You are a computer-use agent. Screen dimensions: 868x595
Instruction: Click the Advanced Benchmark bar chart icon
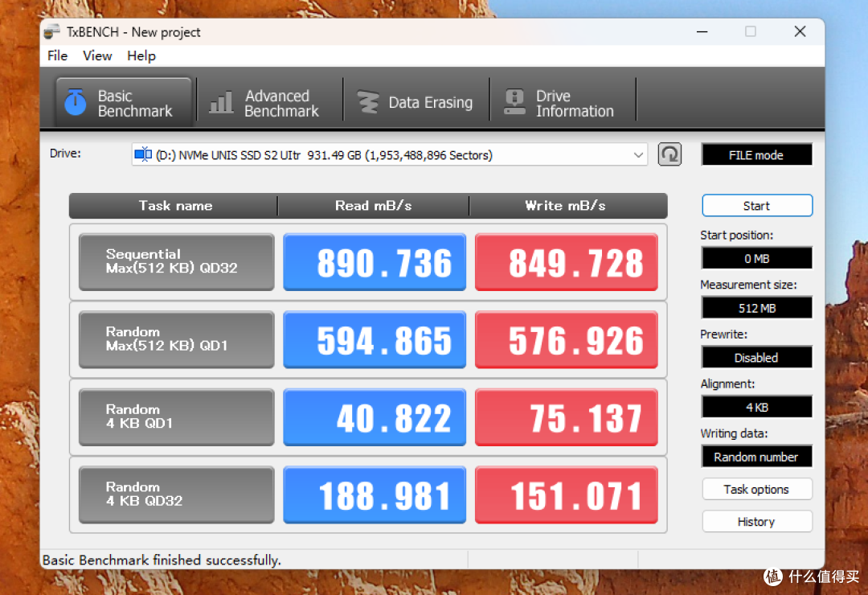point(221,103)
